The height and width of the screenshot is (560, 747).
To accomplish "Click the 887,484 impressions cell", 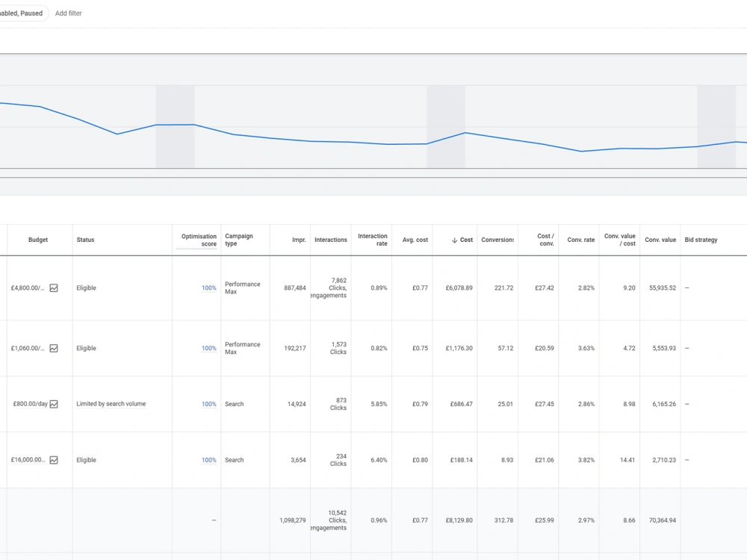I will coord(295,288).
